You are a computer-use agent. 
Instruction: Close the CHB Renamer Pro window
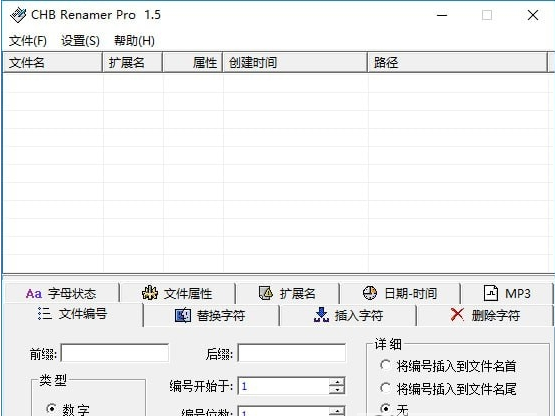tap(533, 15)
